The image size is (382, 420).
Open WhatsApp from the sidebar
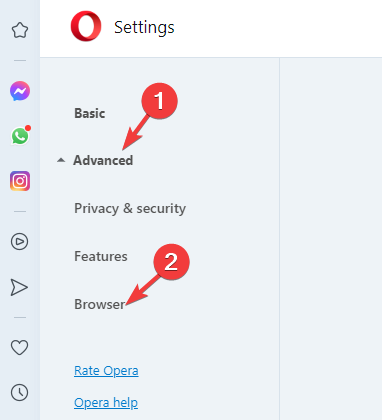(x=21, y=136)
